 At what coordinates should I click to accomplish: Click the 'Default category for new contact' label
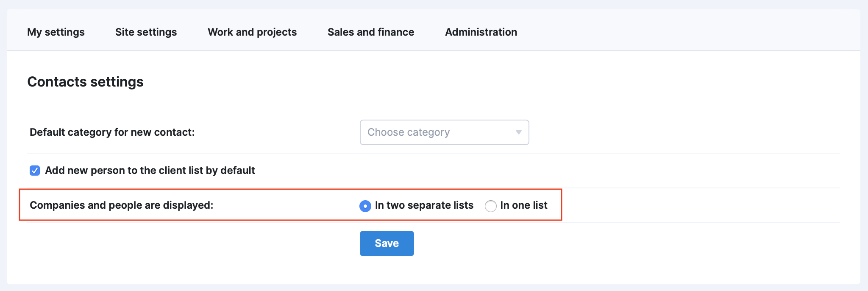click(x=112, y=132)
